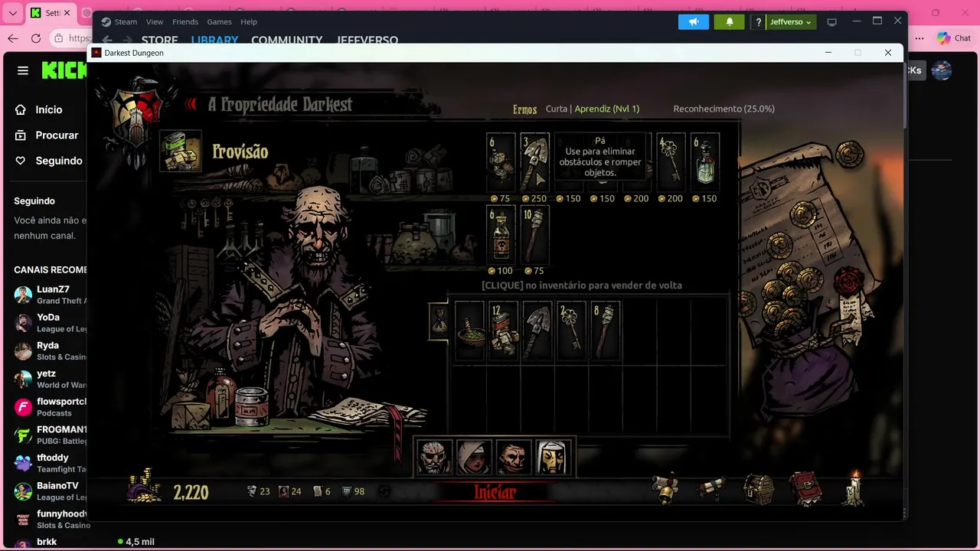Sell back the 8 torches in inventory
980x551 pixels.
[605, 331]
